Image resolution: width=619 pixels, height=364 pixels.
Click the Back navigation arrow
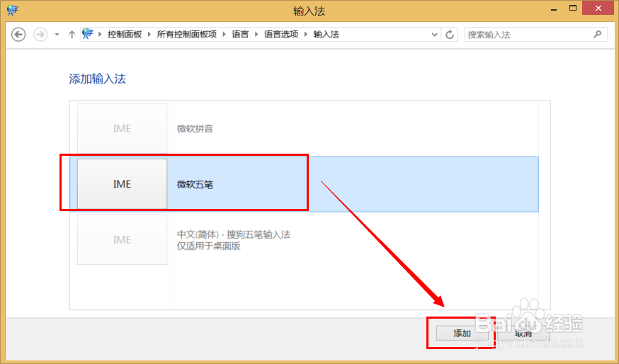(18, 35)
